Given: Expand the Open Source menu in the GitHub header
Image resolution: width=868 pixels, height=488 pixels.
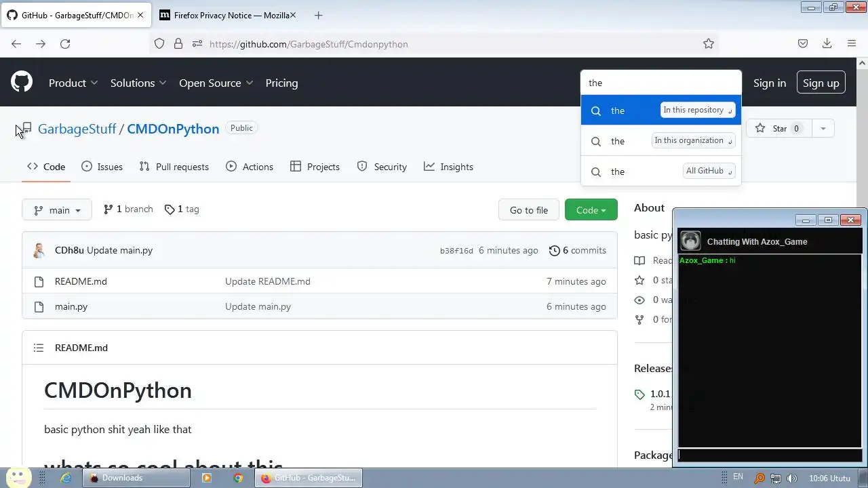Looking at the screenshot, I should click(x=216, y=83).
